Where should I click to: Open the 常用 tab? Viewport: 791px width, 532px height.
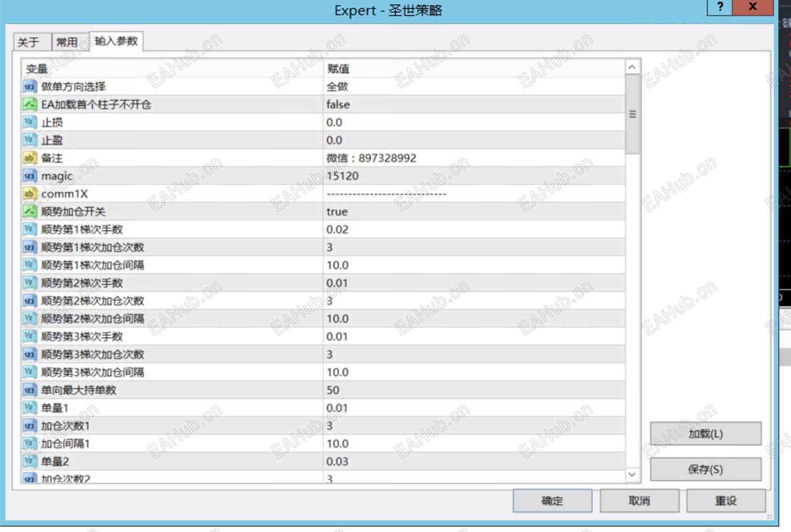click(70, 42)
